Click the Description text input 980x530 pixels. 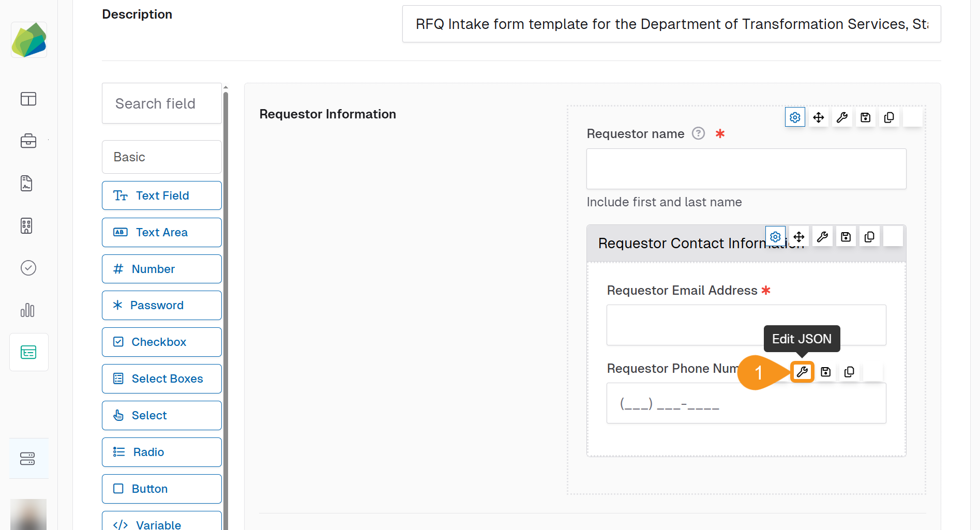click(671, 24)
